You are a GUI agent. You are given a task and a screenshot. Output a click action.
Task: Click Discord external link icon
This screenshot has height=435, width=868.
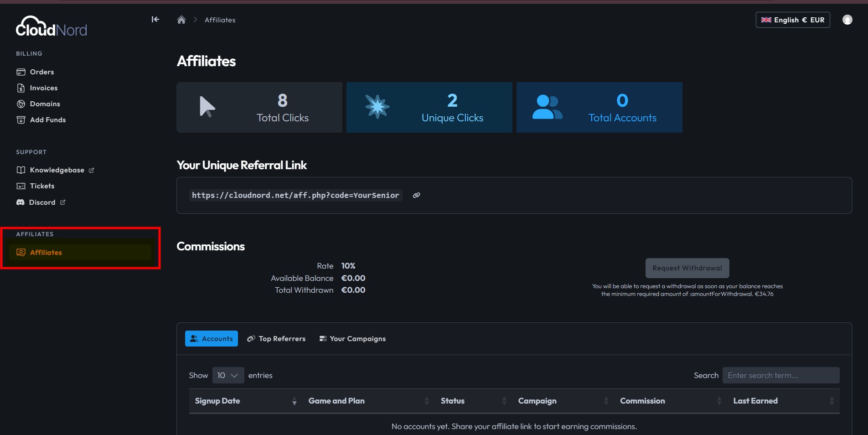pyautogui.click(x=62, y=202)
